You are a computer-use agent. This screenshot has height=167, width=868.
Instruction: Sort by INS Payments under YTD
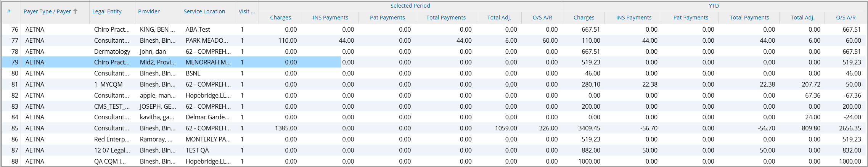point(634,18)
